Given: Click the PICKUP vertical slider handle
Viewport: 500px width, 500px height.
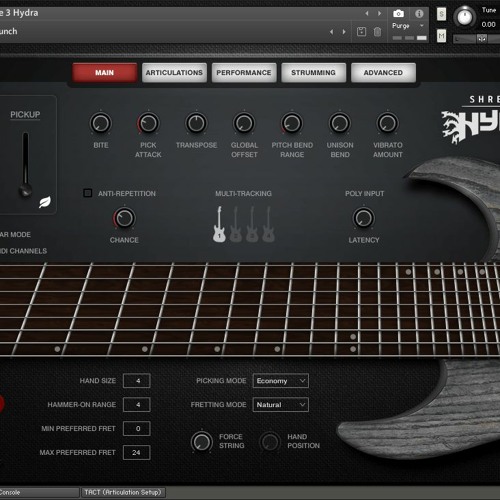Looking at the screenshot, I should (x=25, y=190).
